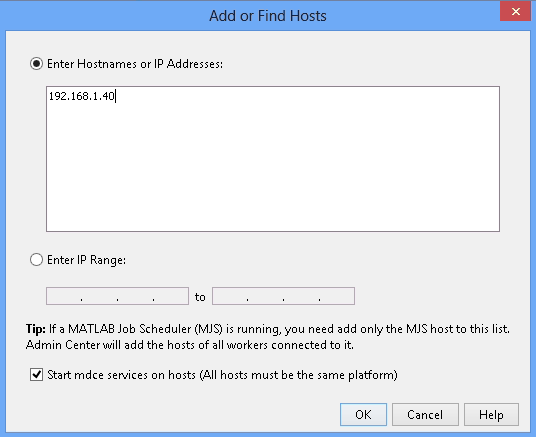
Task: Click fourth octet of the end IP range
Action: coord(337,296)
